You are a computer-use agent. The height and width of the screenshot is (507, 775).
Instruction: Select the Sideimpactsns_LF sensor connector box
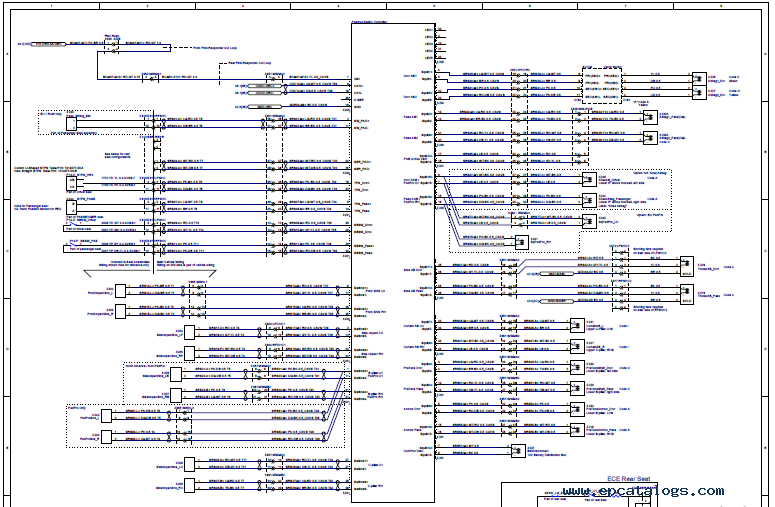tap(189, 332)
